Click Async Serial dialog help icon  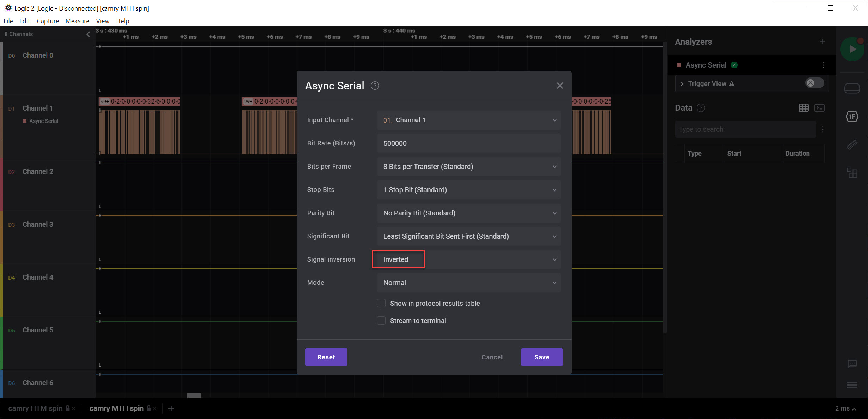tap(375, 86)
